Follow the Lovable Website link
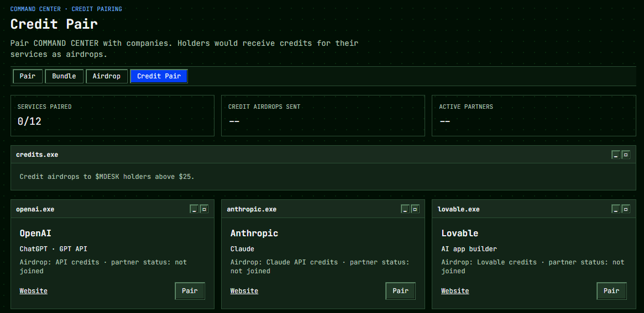The width and height of the screenshot is (644, 313). [x=455, y=291]
